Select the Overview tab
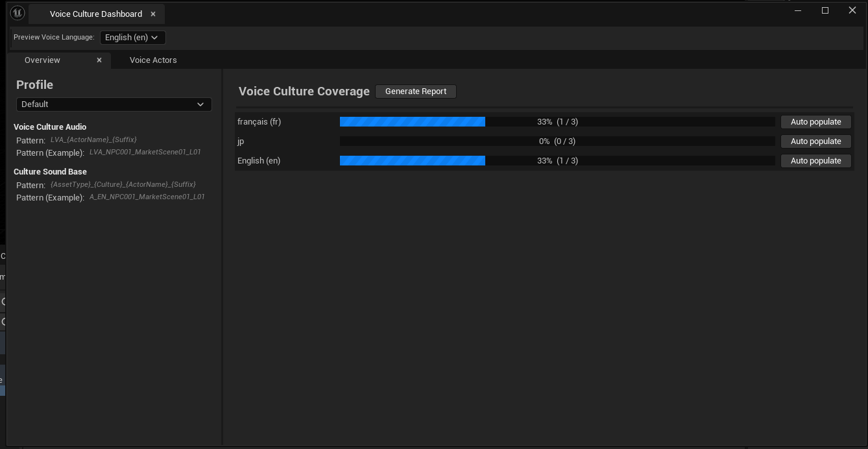 click(42, 60)
